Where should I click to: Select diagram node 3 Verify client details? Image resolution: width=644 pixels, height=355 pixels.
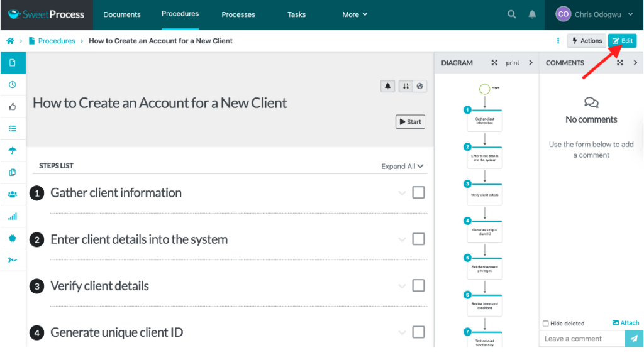485,195
